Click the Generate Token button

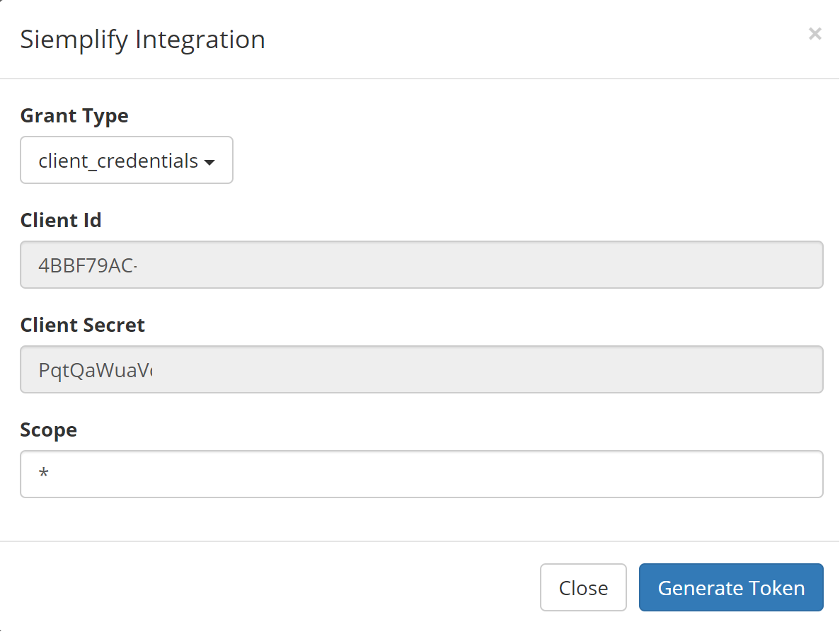click(731, 588)
